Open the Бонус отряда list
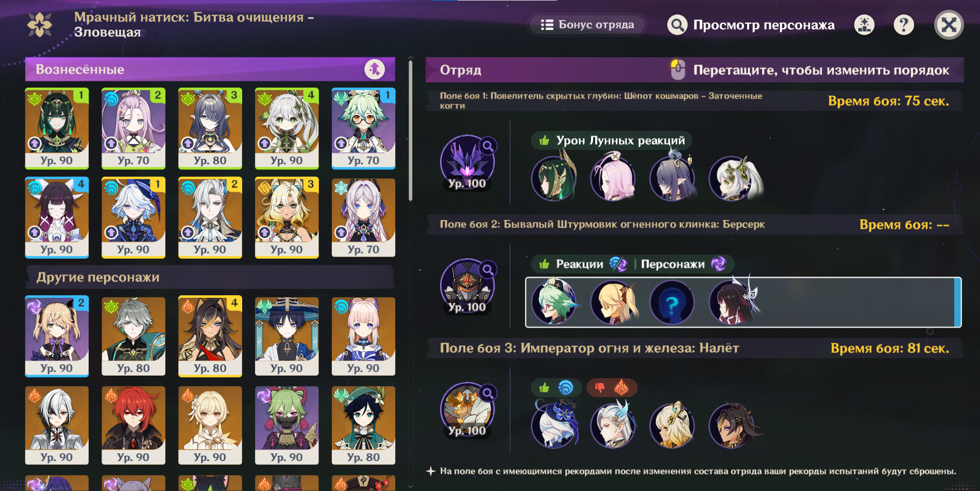980x491 pixels. tap(587, 25)
